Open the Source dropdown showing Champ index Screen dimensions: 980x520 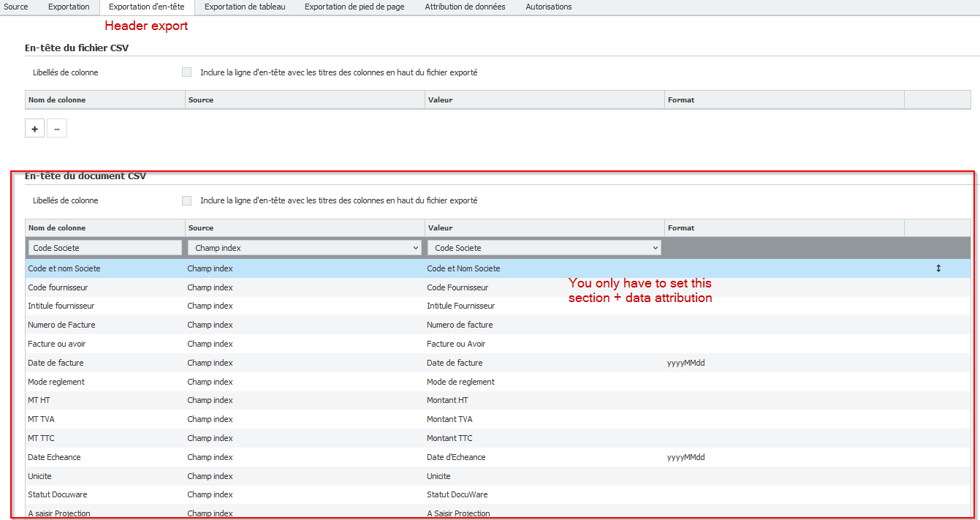[x=304, y=248]
